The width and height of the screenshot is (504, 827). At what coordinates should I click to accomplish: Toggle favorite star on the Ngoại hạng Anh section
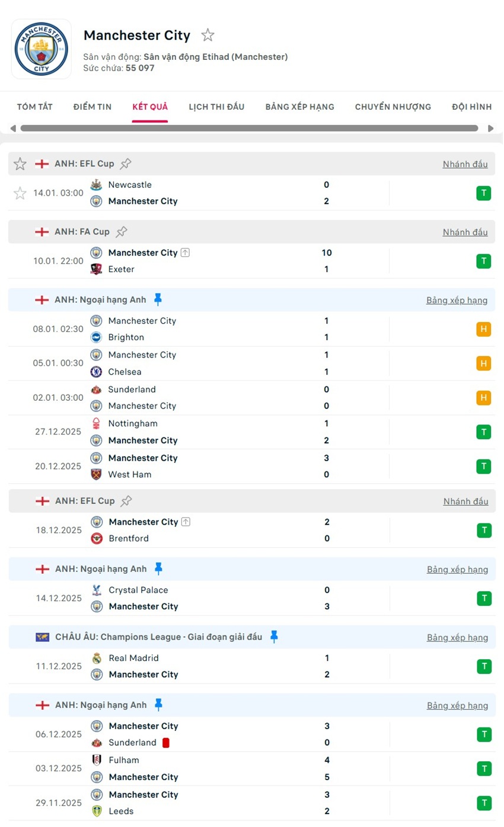tap(20, 299)
